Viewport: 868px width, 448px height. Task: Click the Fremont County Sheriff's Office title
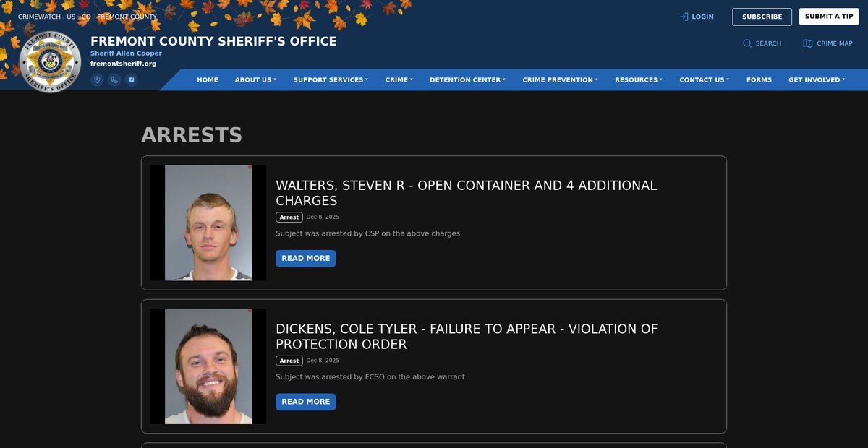(x=213, y=41)
